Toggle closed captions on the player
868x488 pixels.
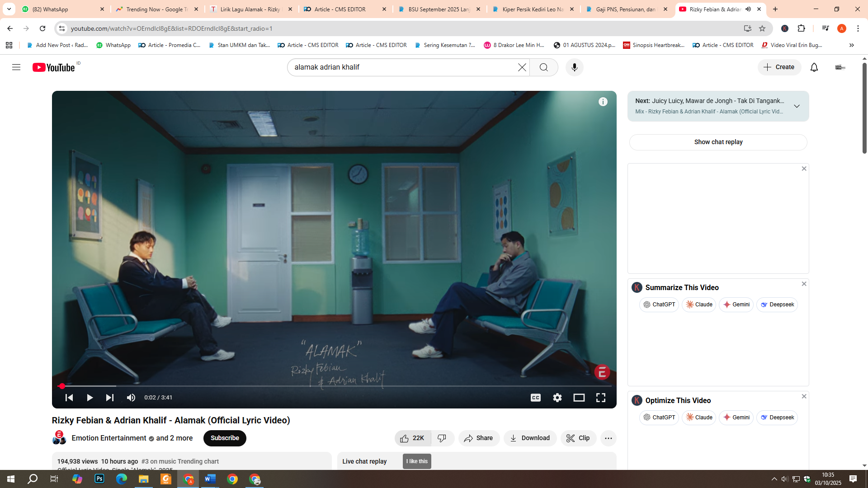tap(536, 398)
